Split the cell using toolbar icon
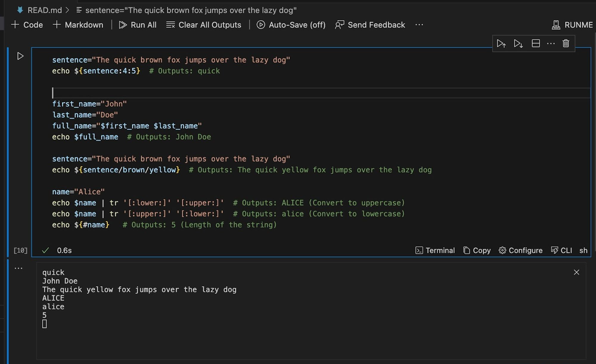Viewport: 596px width, 364px height. [x=536, y=43]
